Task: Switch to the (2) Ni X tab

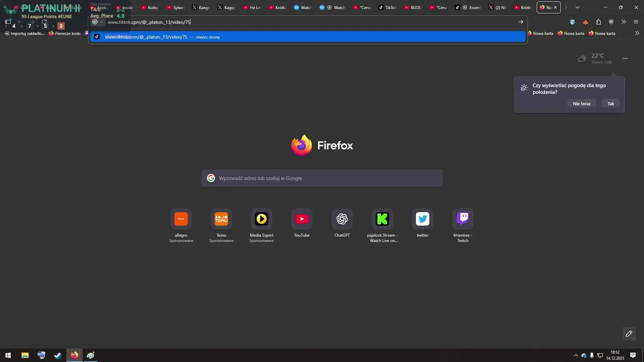Action: pos(498,8)
